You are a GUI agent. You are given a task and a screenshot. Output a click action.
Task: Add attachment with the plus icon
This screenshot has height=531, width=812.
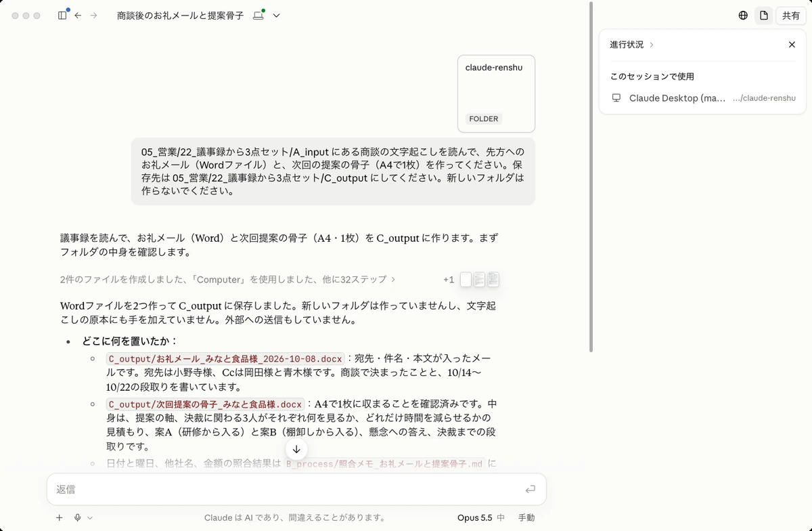(x=60, y=517)
